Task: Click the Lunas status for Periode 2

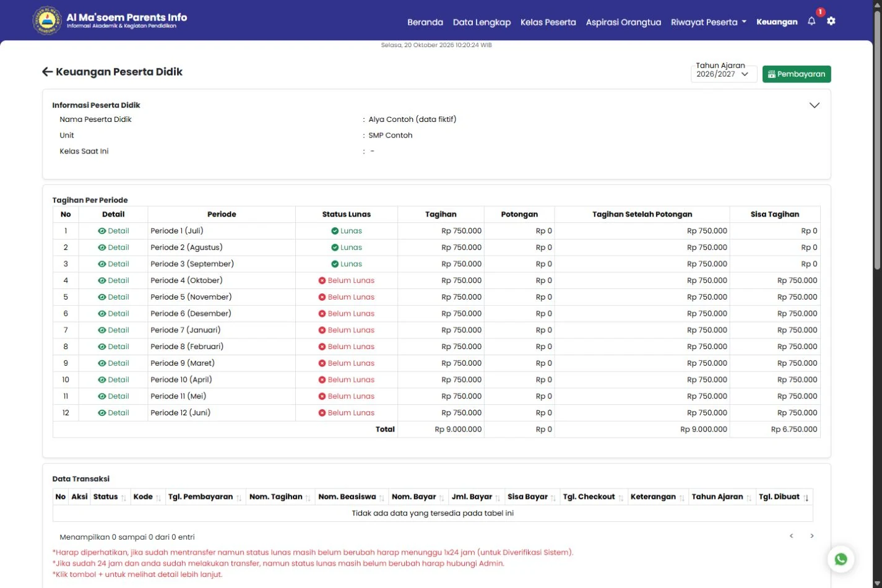Action: (347, 248)
